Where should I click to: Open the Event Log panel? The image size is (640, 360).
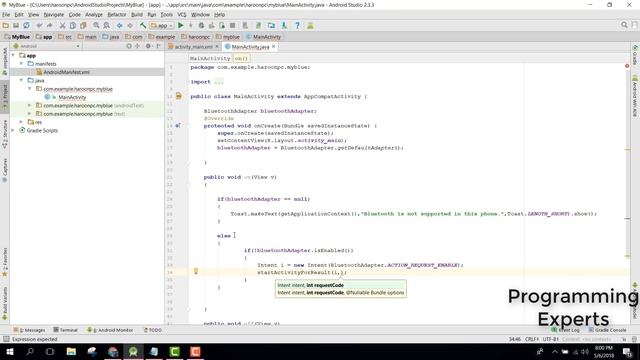pyautogui.click(x=566, y=330)
